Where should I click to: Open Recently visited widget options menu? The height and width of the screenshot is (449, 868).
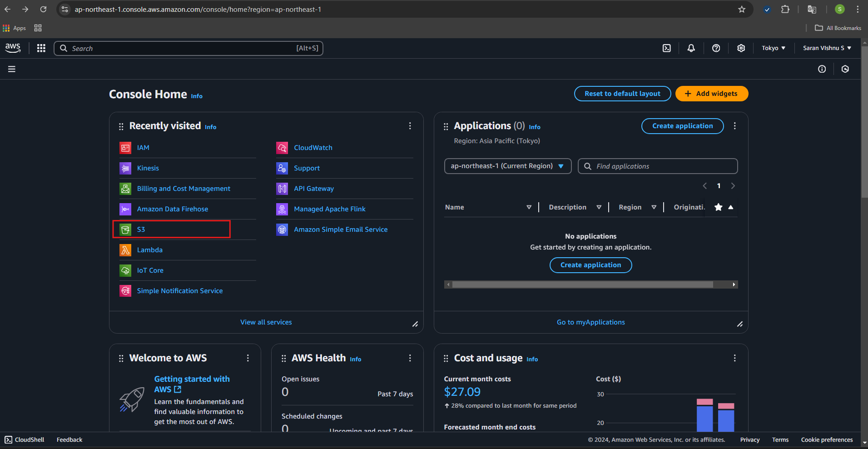point(410,126)
